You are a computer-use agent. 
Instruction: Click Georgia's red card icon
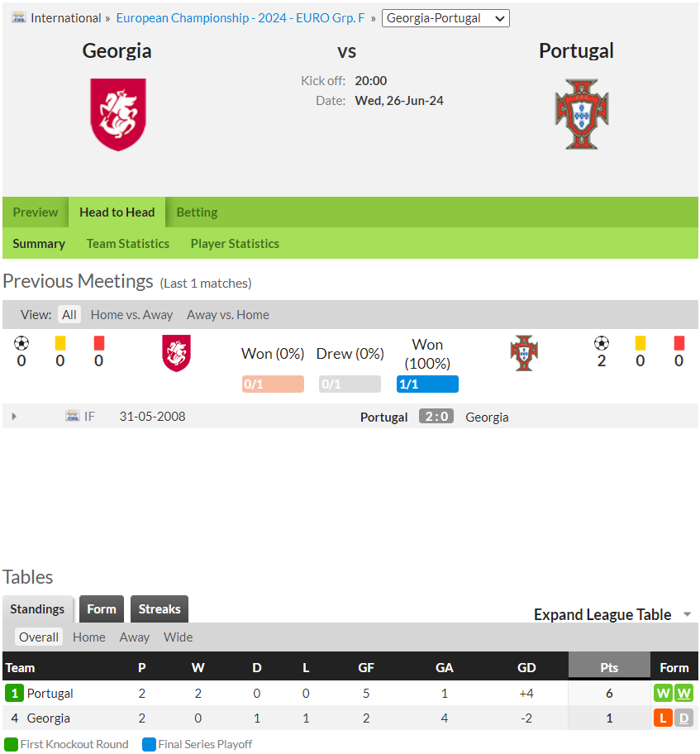(99, 343)
